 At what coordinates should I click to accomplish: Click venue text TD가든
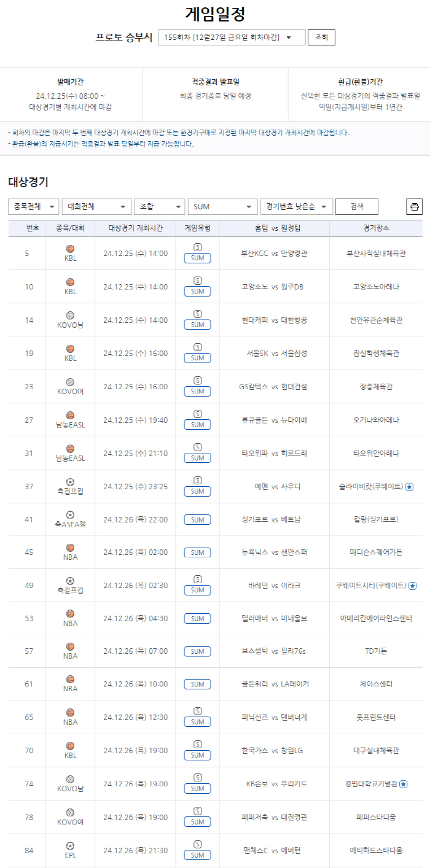coord(376,651)
